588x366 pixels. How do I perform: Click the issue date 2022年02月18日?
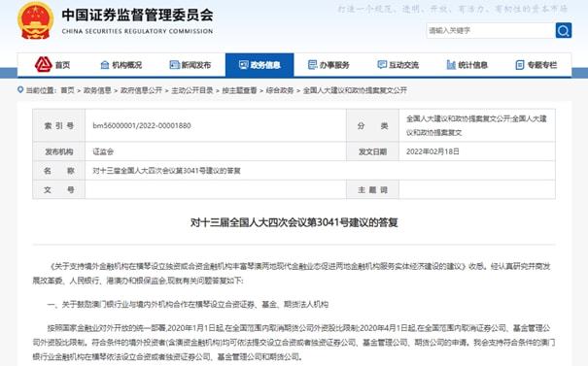(x=432, y=151)
